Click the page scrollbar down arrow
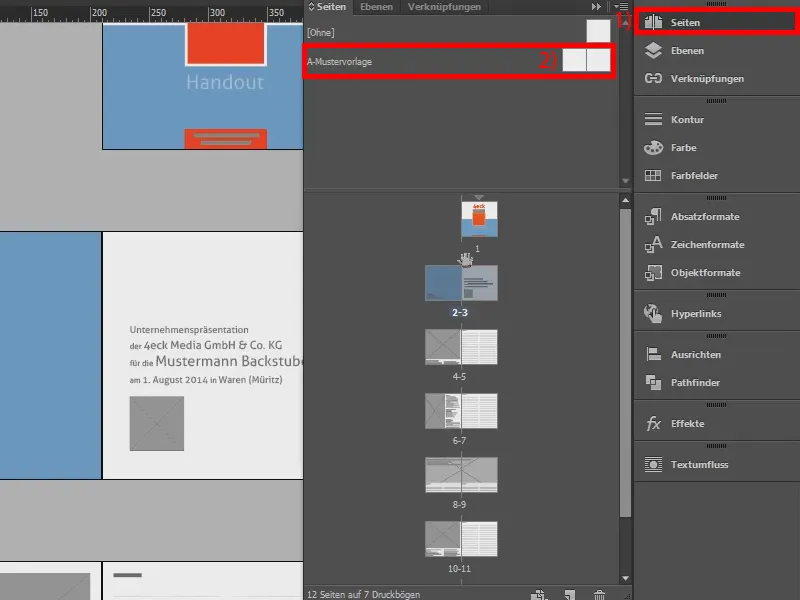 click(626, 579)
